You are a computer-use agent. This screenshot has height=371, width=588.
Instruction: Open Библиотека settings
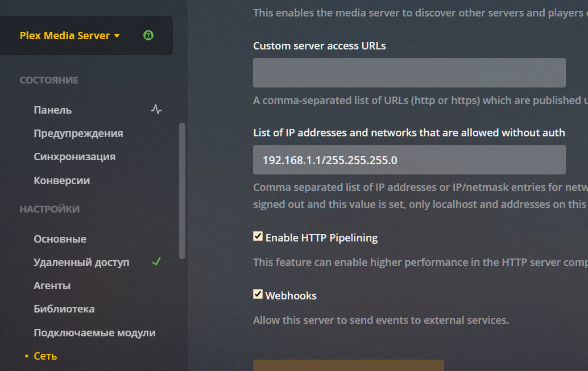click(x=64, y=309)
